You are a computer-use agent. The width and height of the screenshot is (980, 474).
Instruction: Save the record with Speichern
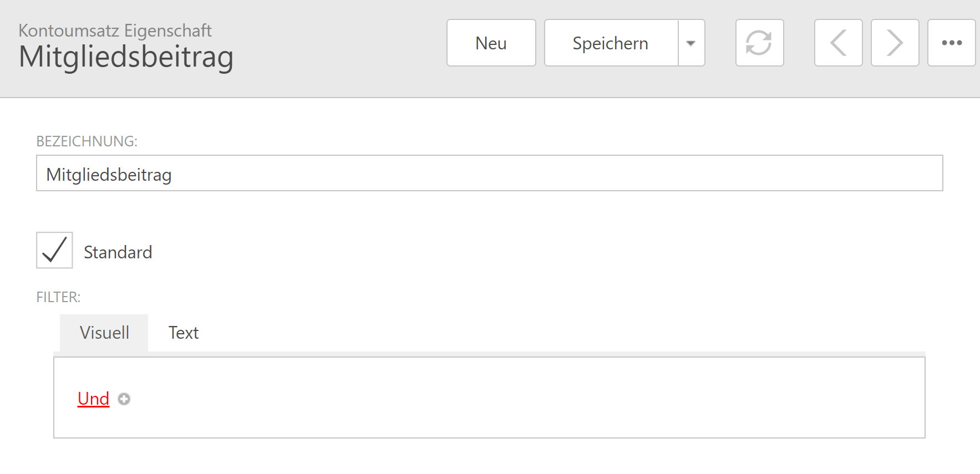[611, 43]
